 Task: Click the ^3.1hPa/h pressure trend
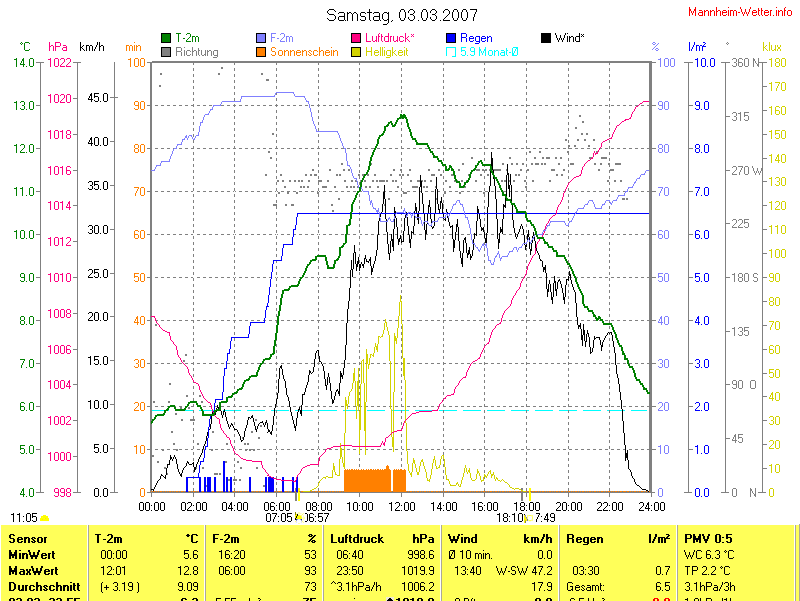(x=356, y=587)
